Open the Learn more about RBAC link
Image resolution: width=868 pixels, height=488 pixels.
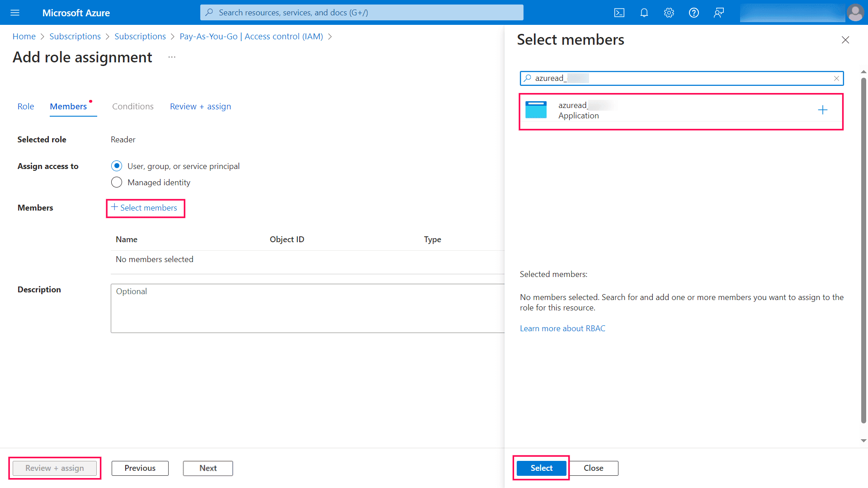point(562,328)
